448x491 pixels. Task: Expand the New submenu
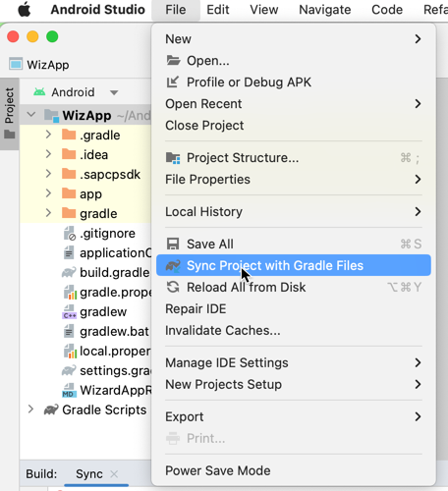tap(294, 39)
